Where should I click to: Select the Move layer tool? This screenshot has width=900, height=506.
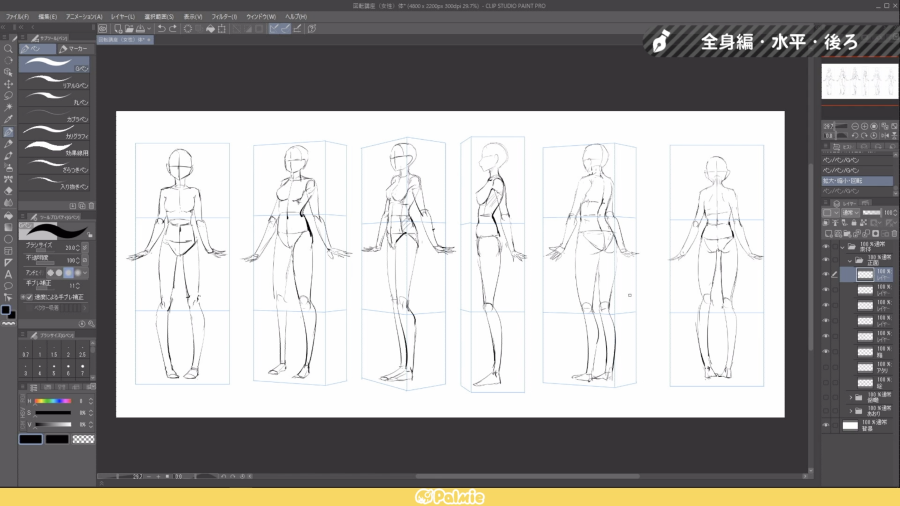point(8,84)
